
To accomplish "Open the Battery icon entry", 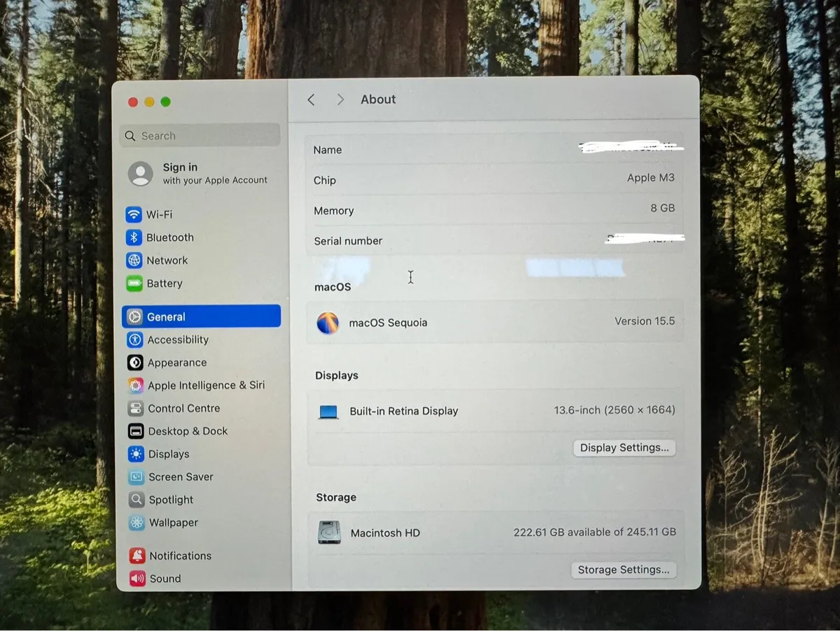I will click(x=134, y=284).
